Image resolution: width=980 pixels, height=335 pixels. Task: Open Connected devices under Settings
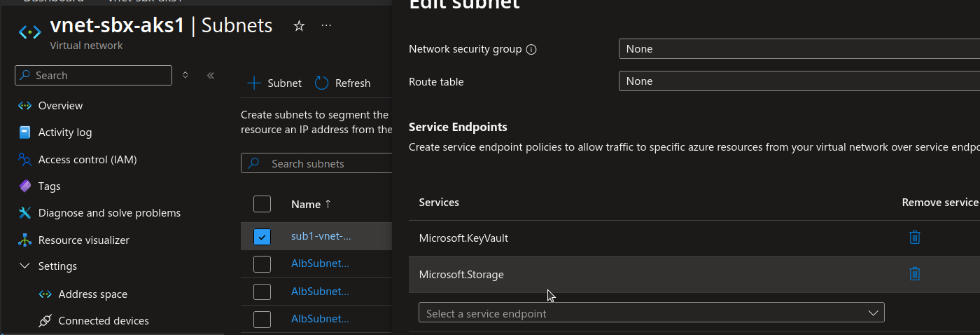click(104, 321)
